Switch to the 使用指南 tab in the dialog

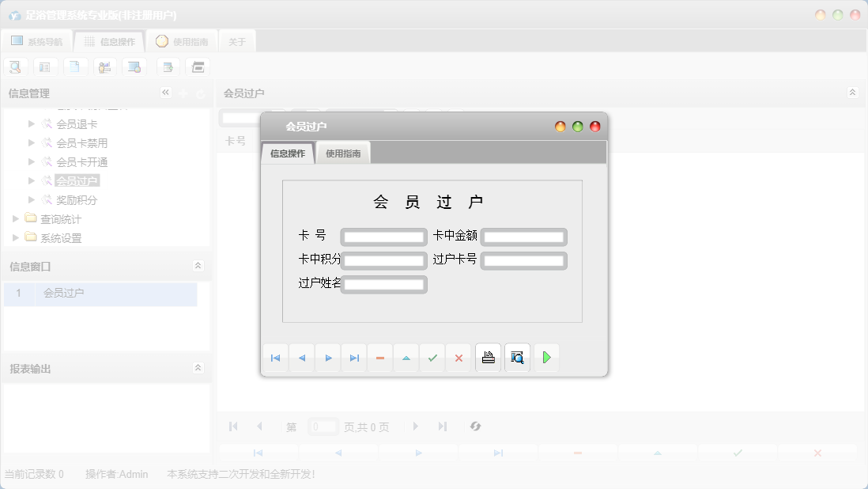point(345,153)
